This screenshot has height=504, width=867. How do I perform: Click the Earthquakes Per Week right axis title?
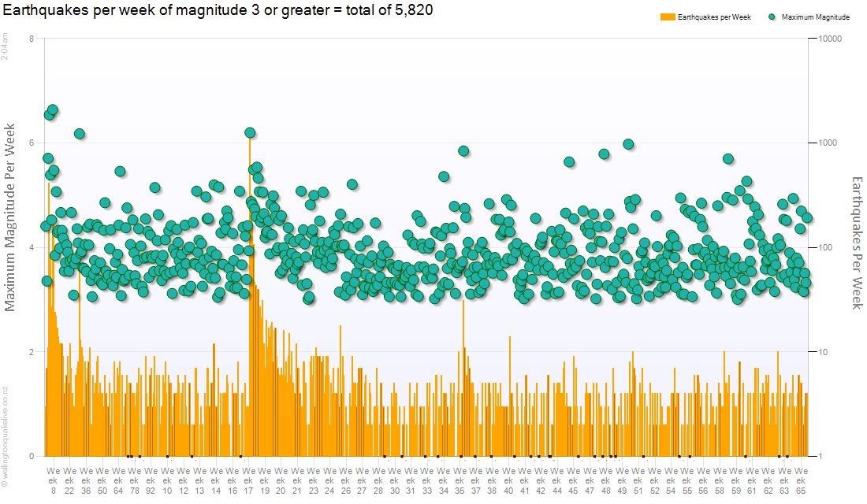pyautogui.click(x=857, y=242)
